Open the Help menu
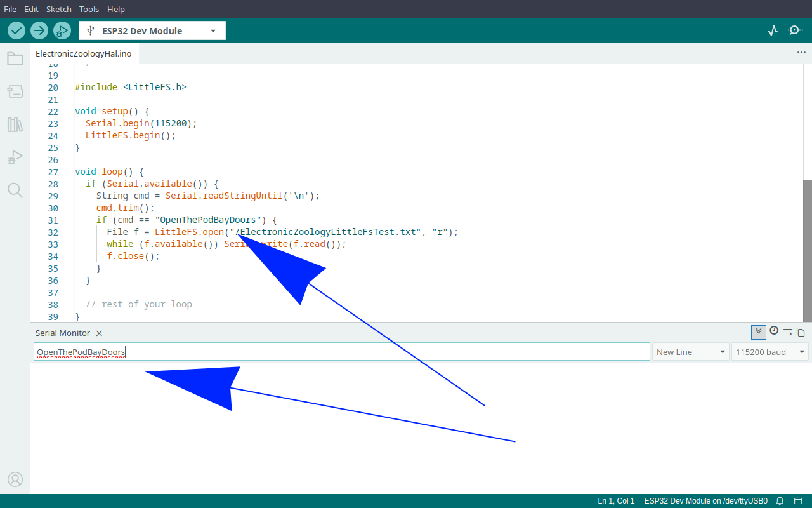The image size is (812, 508). click(x=116, y=9)
